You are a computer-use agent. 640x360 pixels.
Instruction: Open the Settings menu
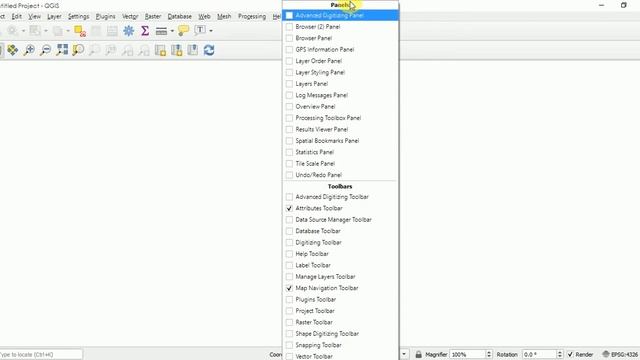(78, 16)
